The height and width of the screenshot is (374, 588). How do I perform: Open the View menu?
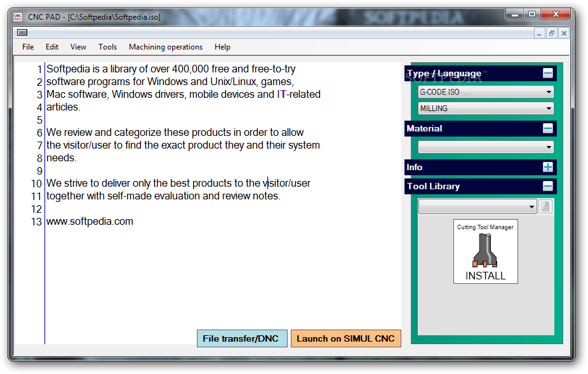78,47
